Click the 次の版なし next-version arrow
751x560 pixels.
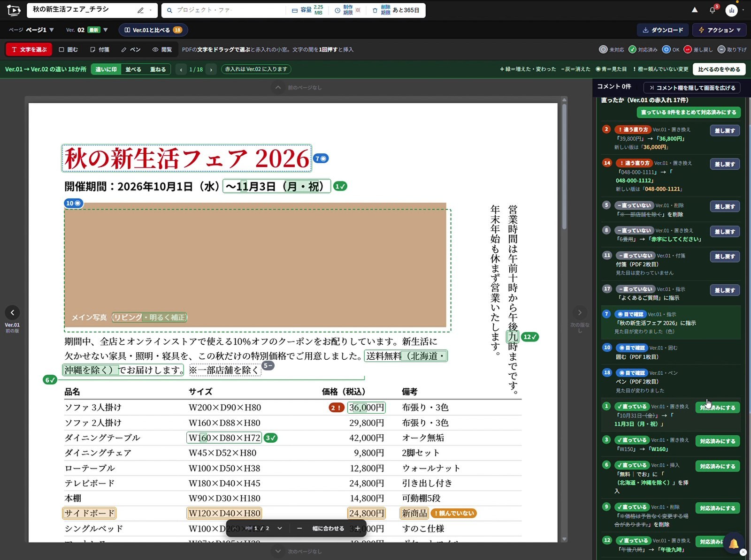[x=580, y=312]
